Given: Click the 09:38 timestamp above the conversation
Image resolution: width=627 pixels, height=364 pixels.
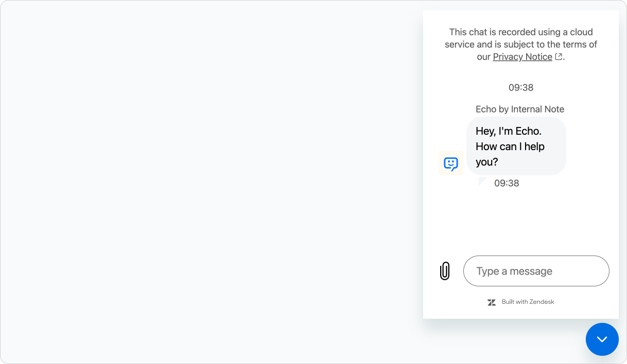Looking at the screenshot, I should click(520, 87).
